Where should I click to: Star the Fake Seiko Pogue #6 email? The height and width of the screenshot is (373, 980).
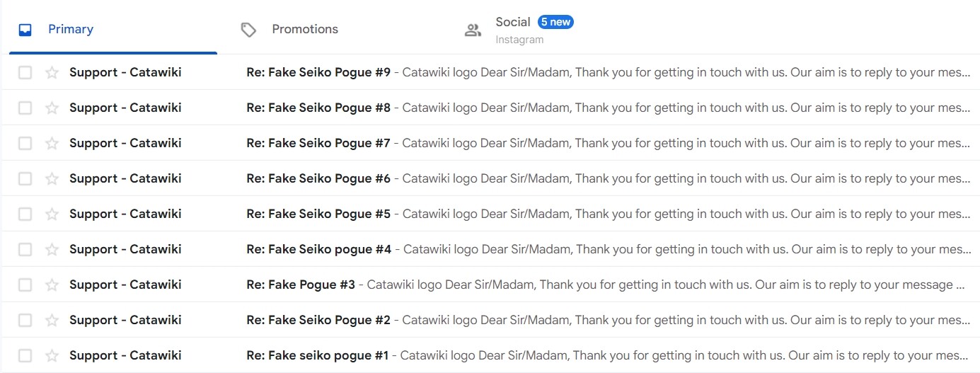click(52, 178)
